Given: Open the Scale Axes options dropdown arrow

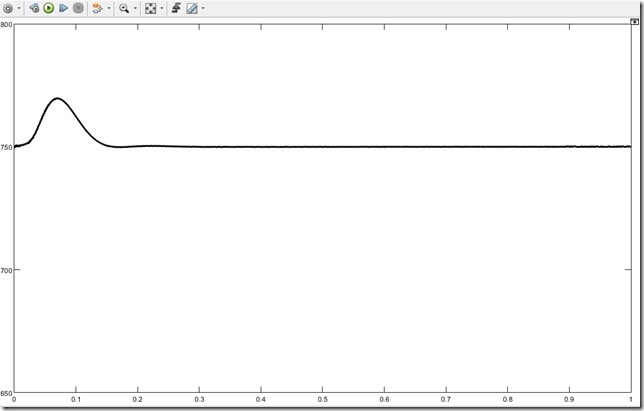Looking at the screenshot, I should pyautogui.click(x=161, y=8).
